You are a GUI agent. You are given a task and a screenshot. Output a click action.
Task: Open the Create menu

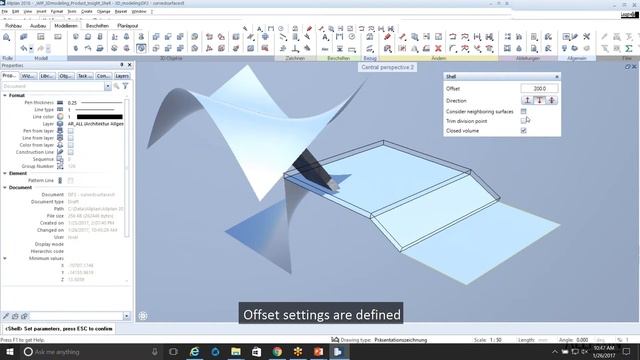coord(87,11)
